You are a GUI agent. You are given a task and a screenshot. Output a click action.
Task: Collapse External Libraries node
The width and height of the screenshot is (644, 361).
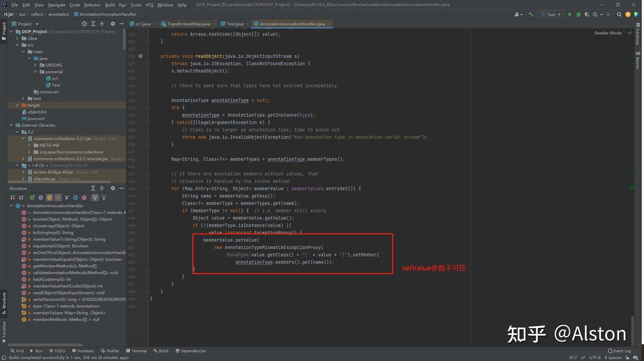click(x=11, y=125)
